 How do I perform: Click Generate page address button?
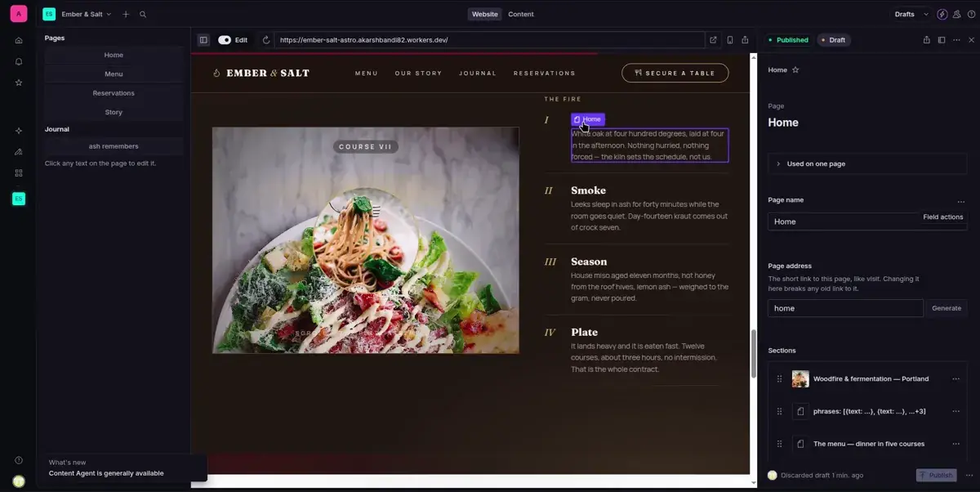[x=947, y=308]
